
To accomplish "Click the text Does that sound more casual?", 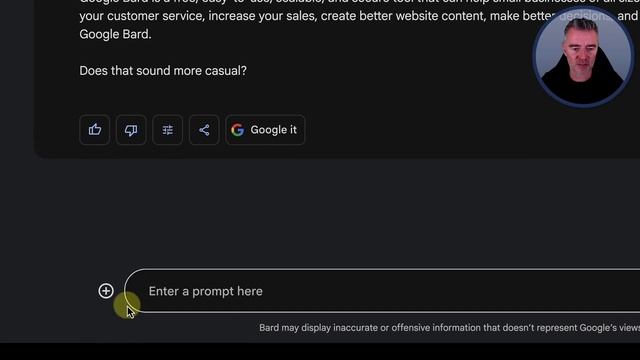I will tap(163, 71).
